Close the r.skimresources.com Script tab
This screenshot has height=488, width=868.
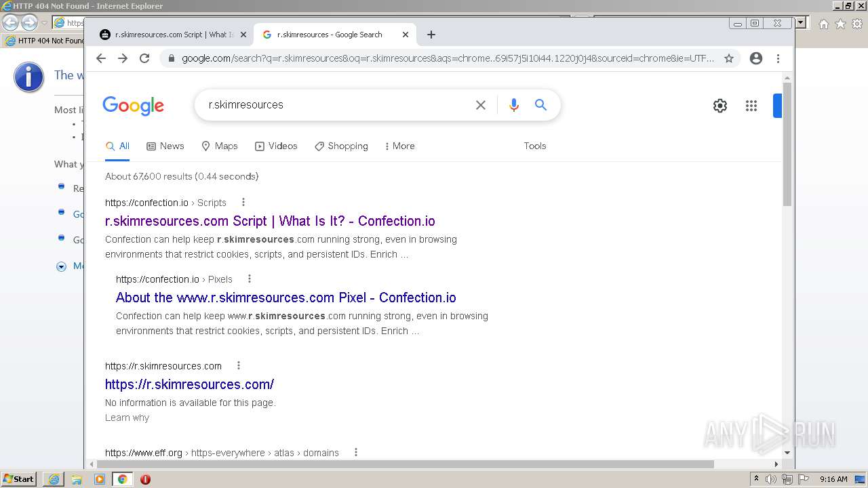tap(243, 35)
